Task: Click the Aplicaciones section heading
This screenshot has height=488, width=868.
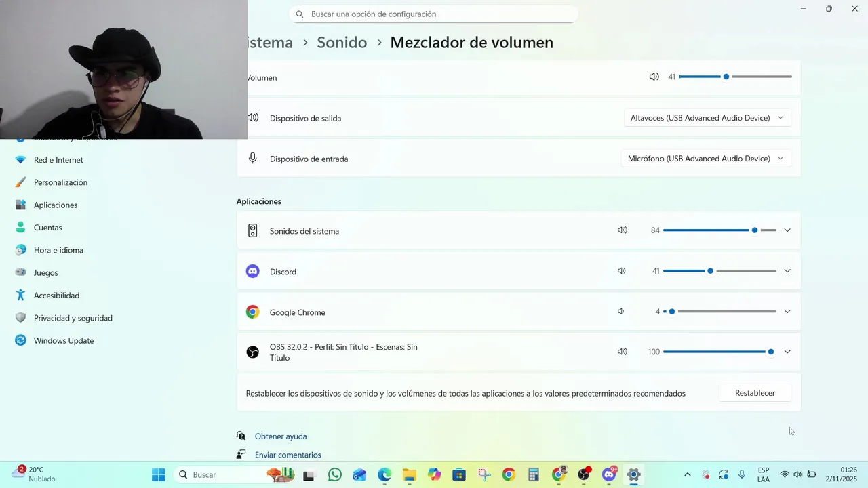Action: pyautogui.click(x=258, y=201)
